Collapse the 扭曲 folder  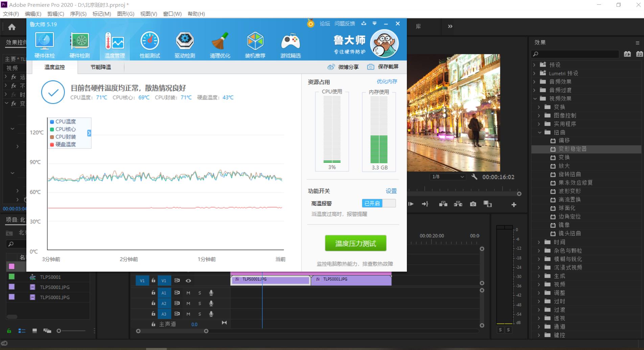(539, 132)
